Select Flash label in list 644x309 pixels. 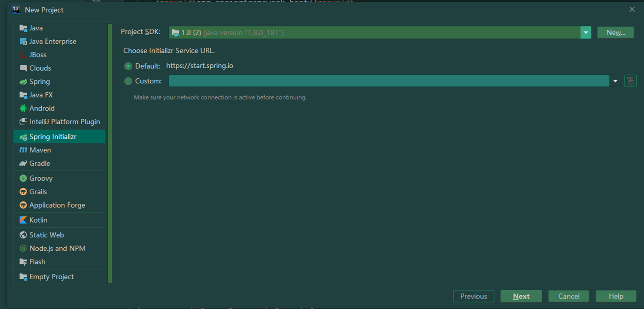[x=37, y=262]
